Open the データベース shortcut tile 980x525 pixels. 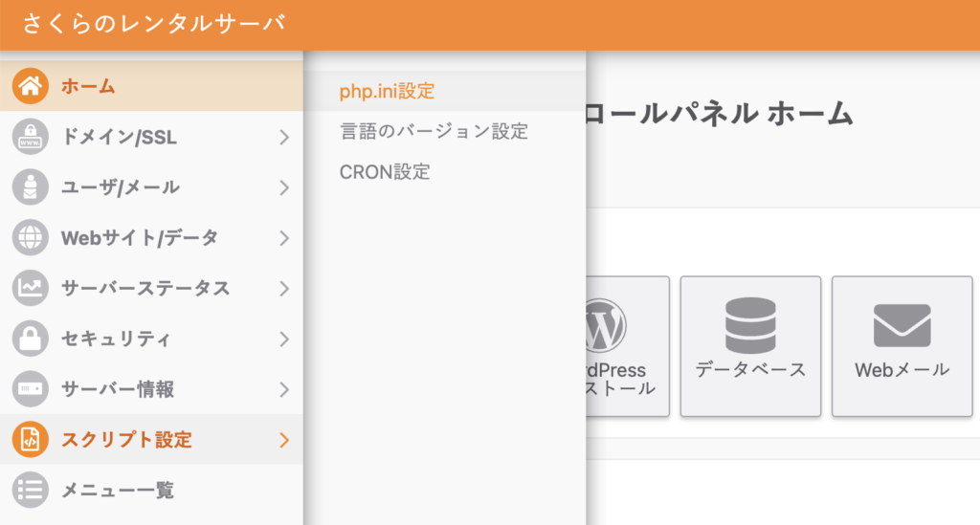(750, 346)
